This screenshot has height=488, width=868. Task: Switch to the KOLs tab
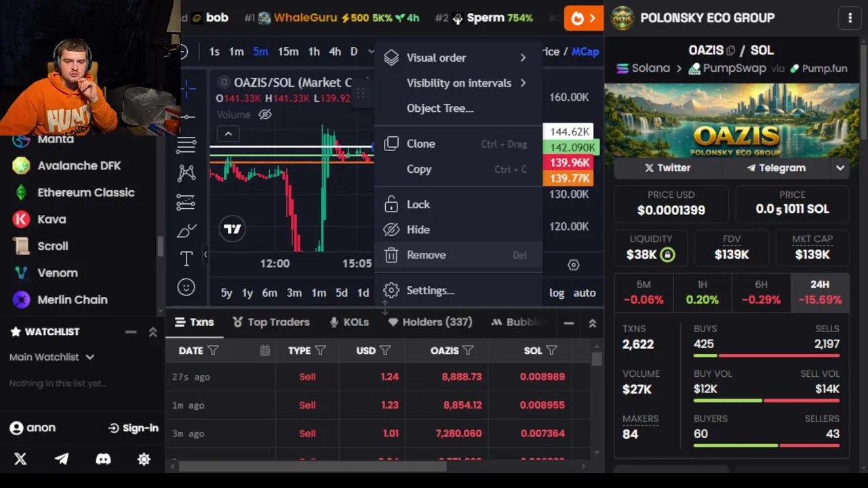coord(349,323)
